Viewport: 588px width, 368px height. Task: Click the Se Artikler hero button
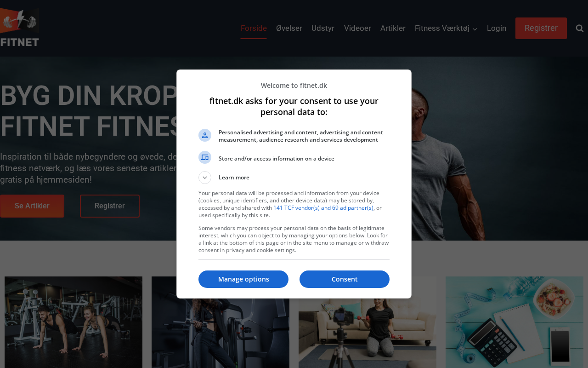click(32, 206)
